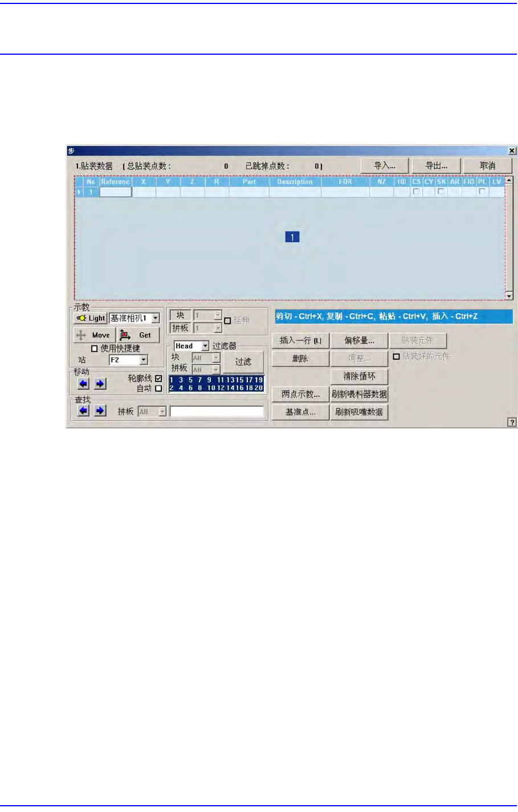This screenshot has width=518, height=812.
Task: Click 刷新吸嘴数据 button
Action: tap(359, 412)
